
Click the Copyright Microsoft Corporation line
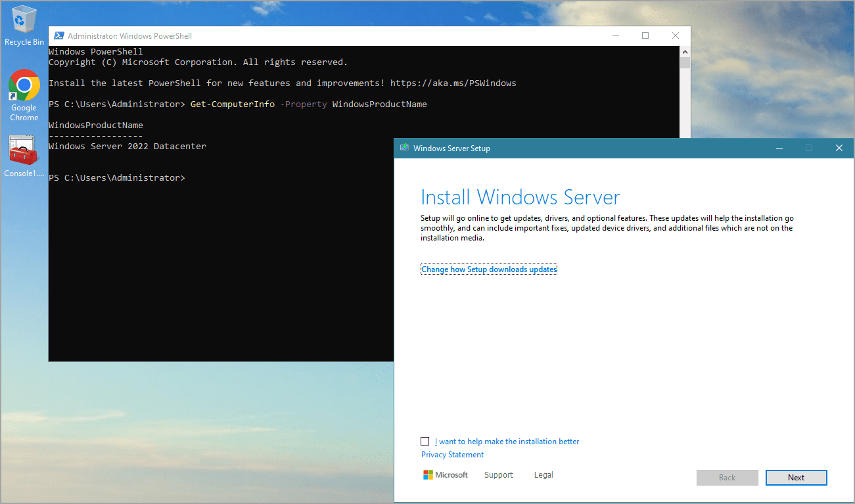point(198,62)
